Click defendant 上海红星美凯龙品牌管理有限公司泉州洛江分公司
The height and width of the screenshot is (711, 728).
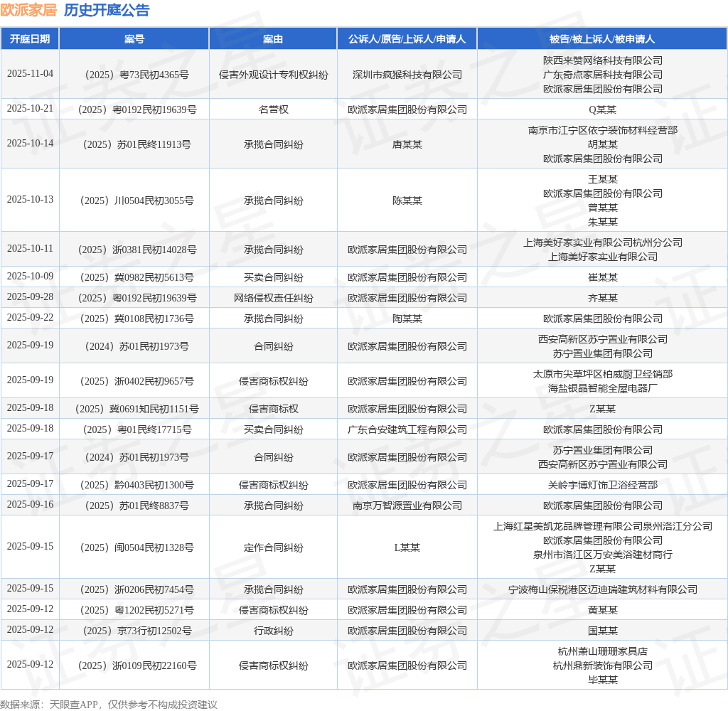point(603,526)
